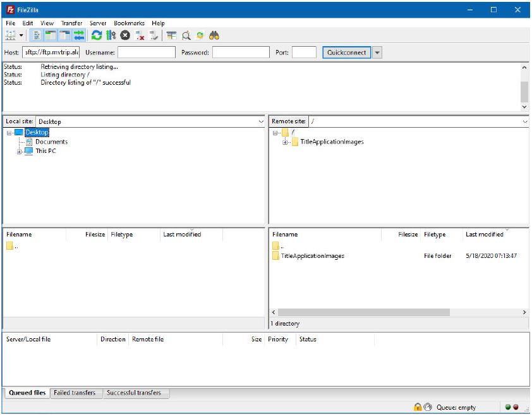Click the message log scroll up arrow

[x=524, y=67]
